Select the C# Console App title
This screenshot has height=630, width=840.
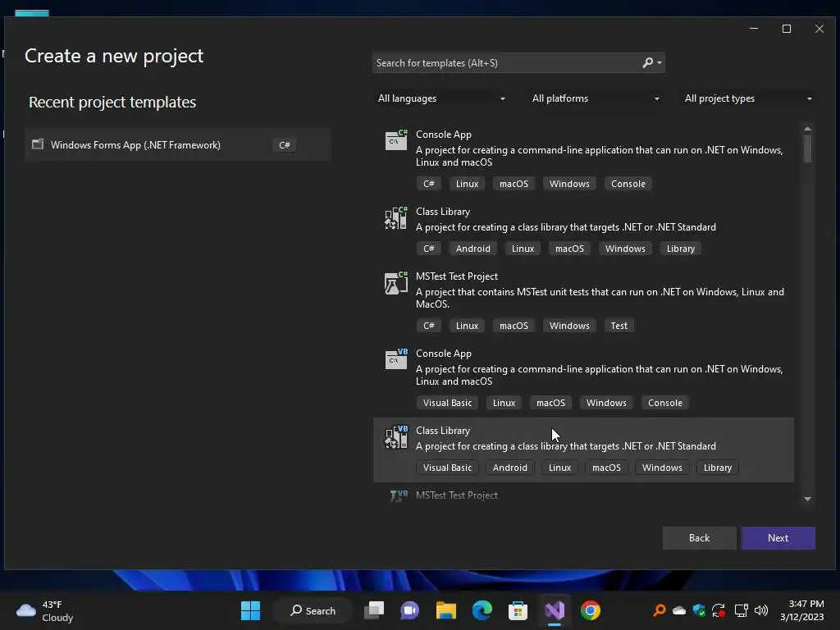coord(444,135)
